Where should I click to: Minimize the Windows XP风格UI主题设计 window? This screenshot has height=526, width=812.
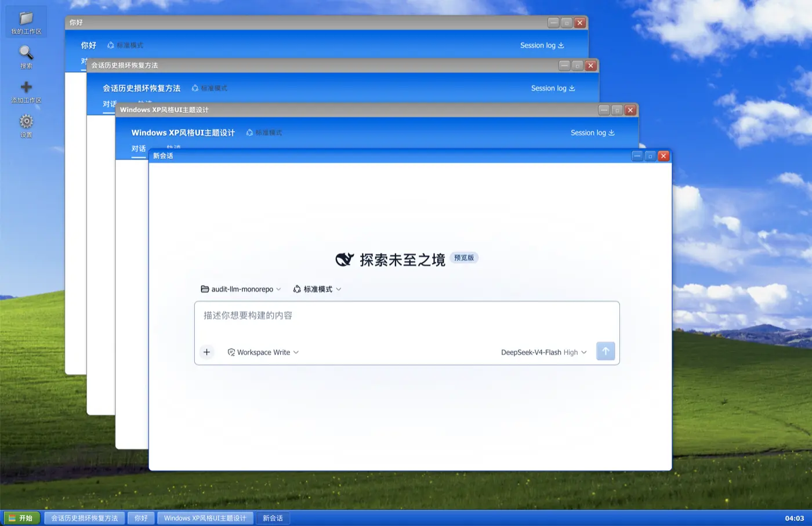pos(604,110)
